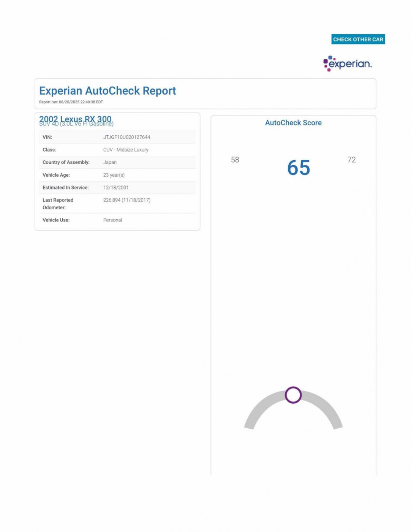Click the Experian logo

coord(348,63)
